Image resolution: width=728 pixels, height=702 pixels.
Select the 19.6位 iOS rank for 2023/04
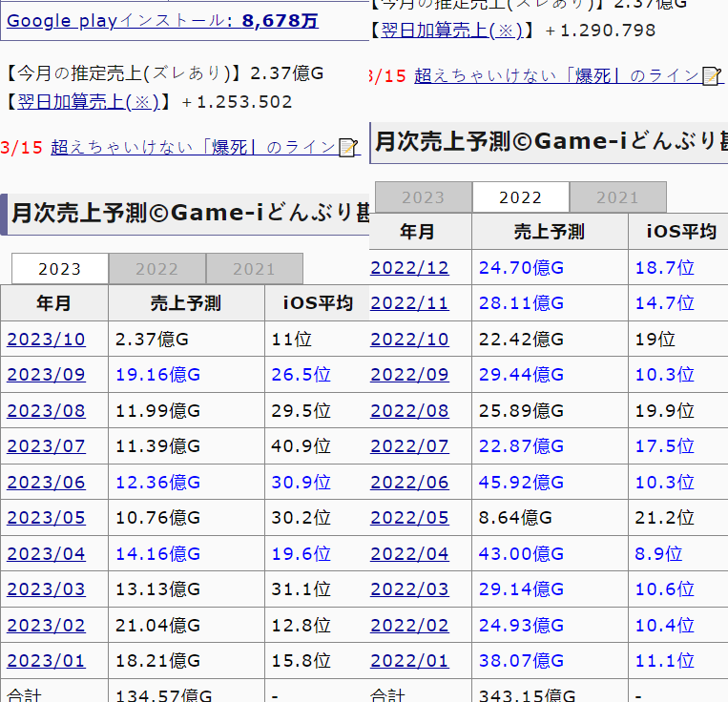(x=301, y=553)
